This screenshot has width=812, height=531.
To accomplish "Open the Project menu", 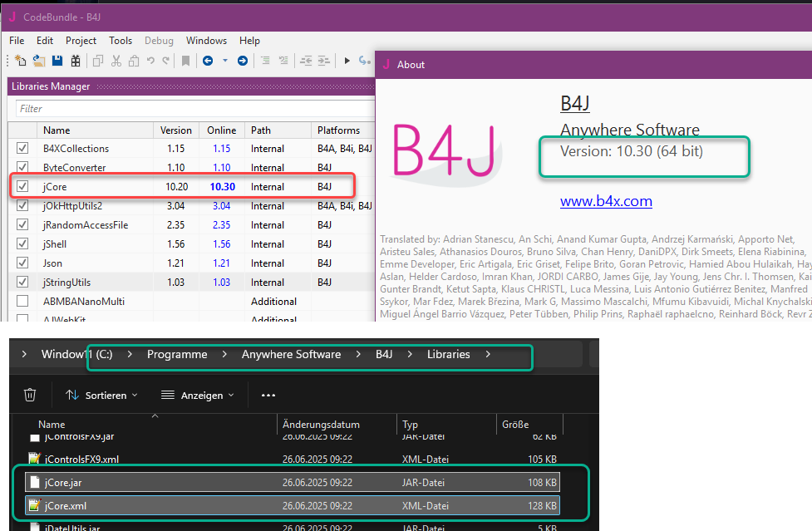I will click(x=81, y=41).
